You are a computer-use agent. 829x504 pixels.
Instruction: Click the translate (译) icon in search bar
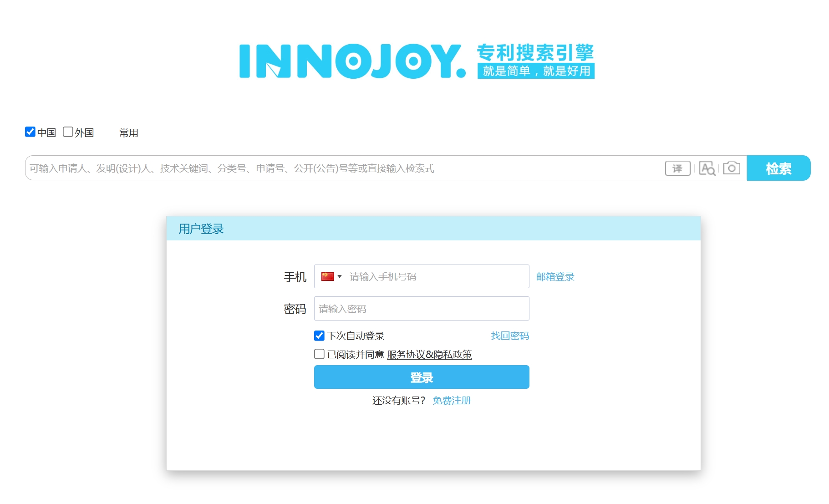pyautogui.click(x=678, y=168)
